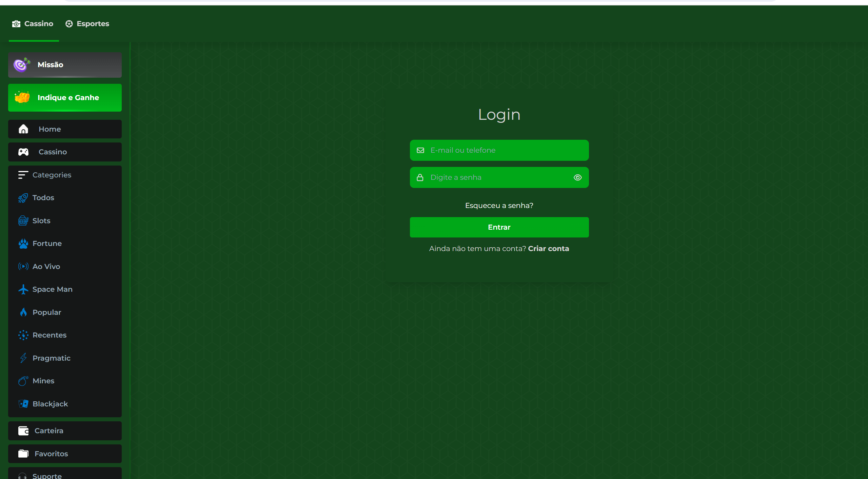Switch to the Esportes tab
868x479 pixels.
87,24
